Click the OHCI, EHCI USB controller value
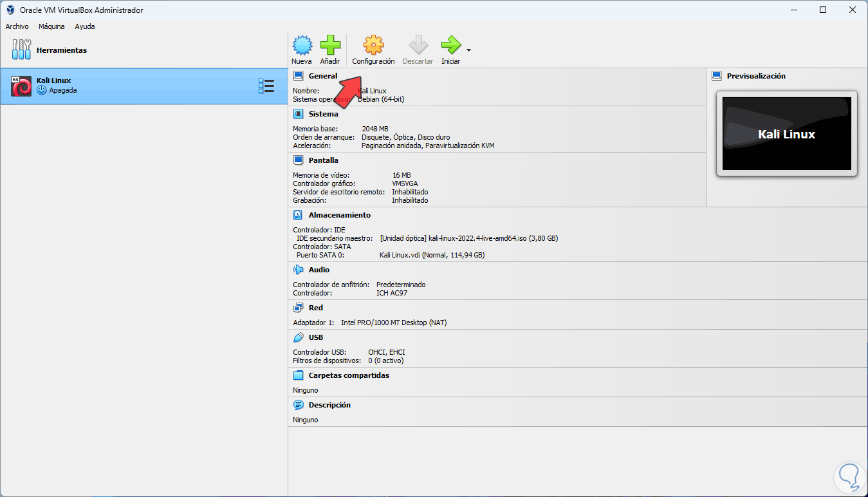 click(x=387, y=352)
